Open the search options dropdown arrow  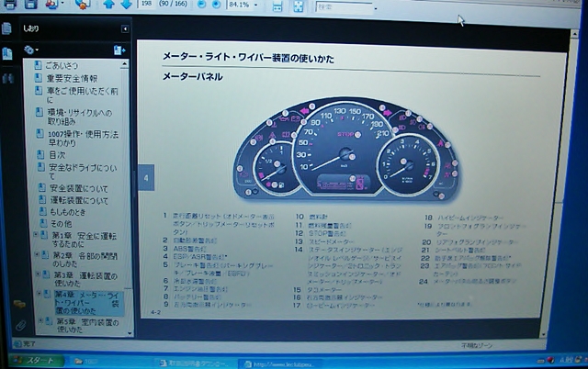click(376, 8)
